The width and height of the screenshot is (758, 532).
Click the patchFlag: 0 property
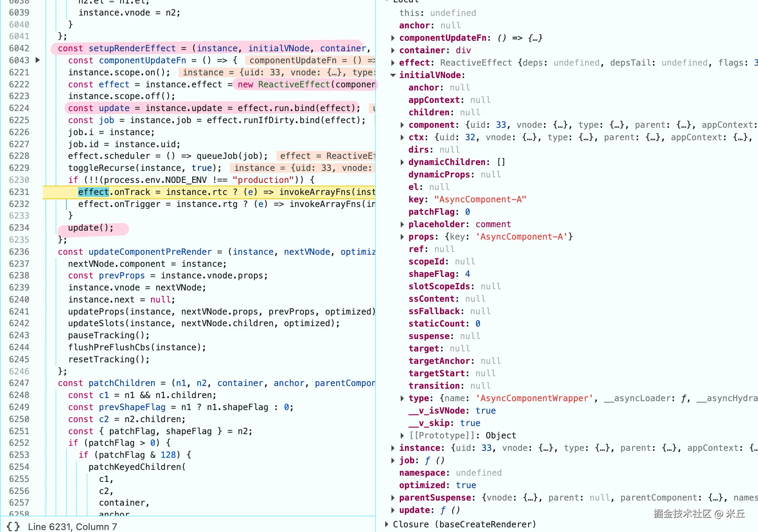tap(439, 212)
